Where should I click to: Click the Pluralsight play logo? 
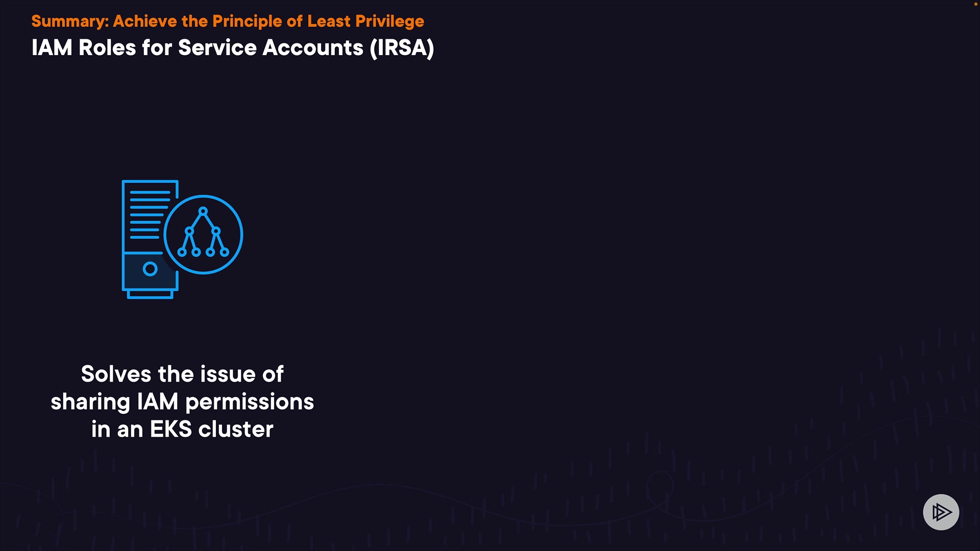coord(941,512)
